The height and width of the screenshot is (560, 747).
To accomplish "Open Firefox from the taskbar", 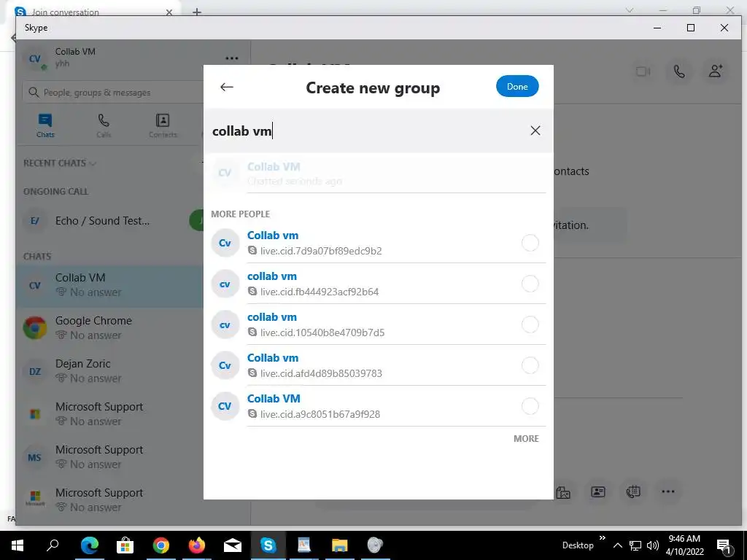I will click(x=197, y=545).
